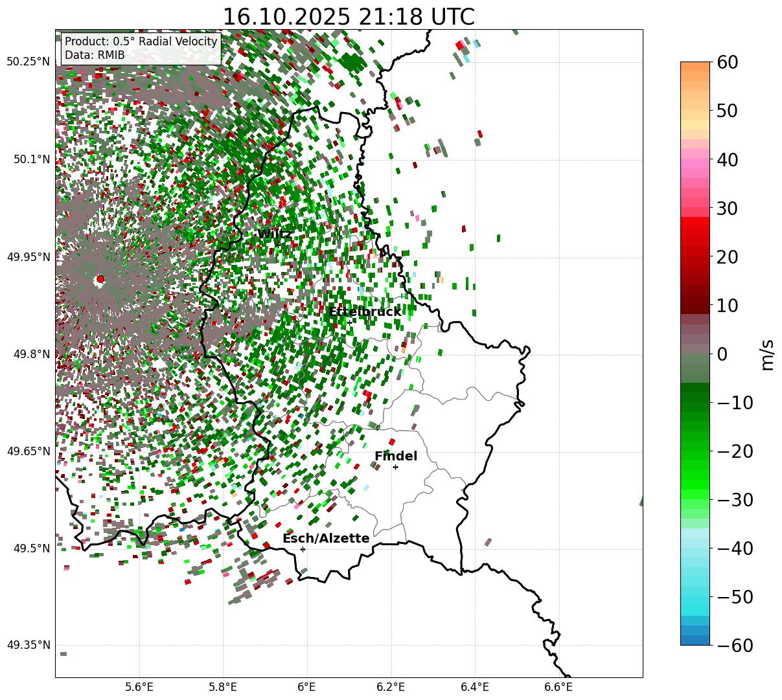Viewport: 782px width, 700px height.
Task: Click the 6.2°E longitude tick label
Action: 391,688
